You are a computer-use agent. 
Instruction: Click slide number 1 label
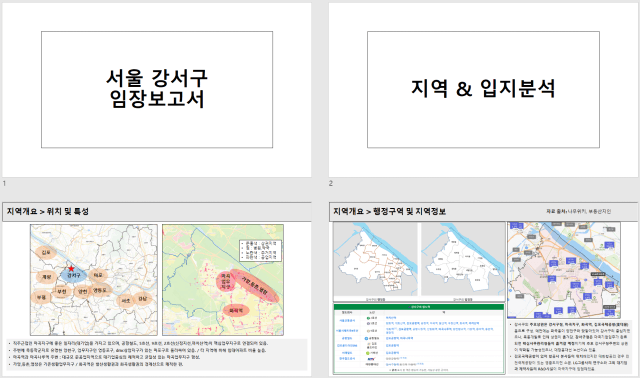[x=4, y=183]
